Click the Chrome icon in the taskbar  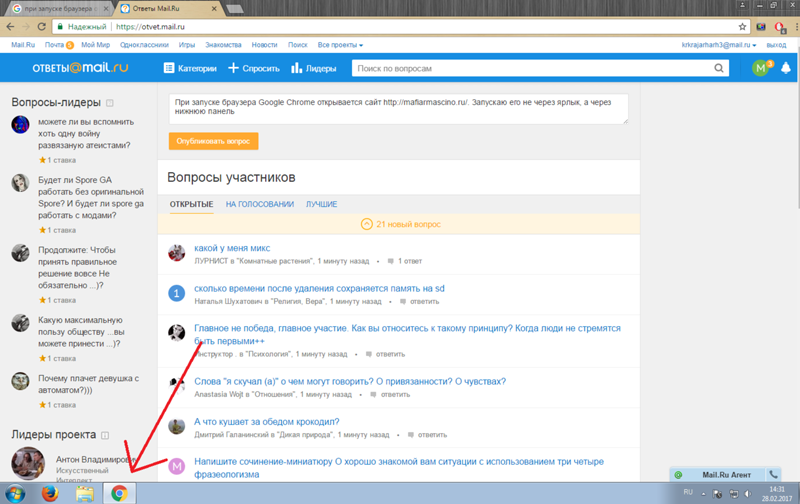[119, 493]
